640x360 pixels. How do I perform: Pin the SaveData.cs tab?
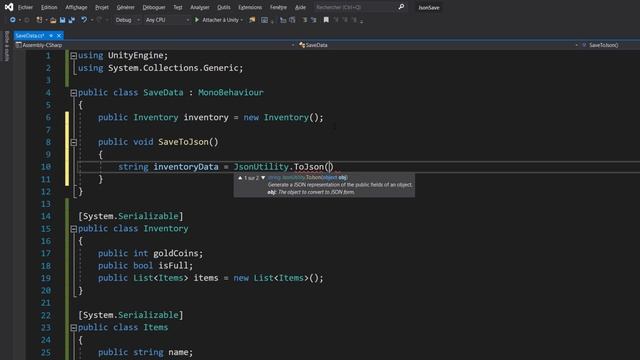[x=51, y=36]
